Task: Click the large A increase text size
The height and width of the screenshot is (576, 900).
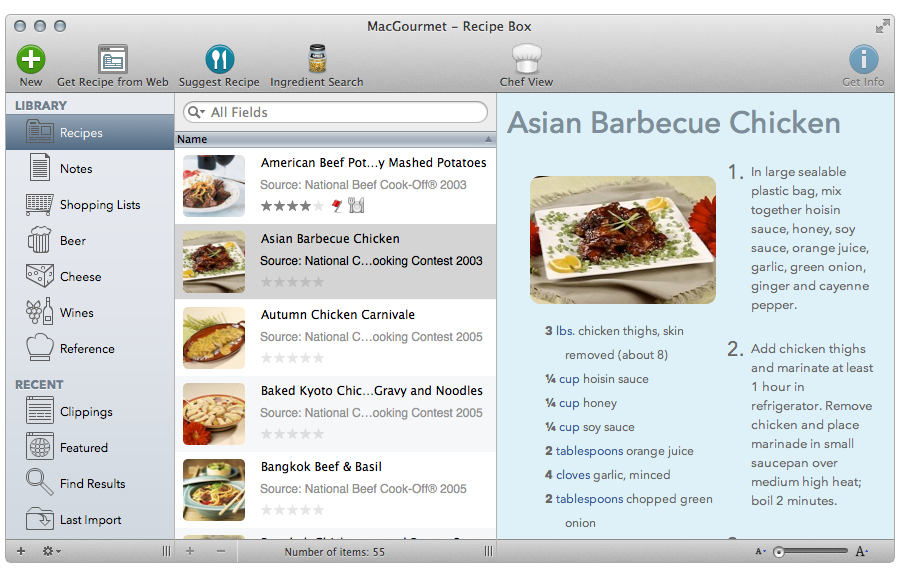Action: click(861, 551)
